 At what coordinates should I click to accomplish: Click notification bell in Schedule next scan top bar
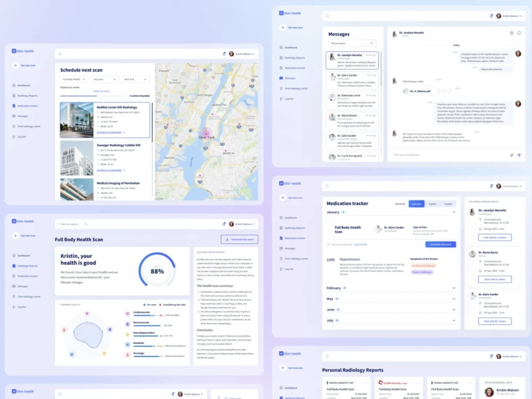click(x=224, y=54)
